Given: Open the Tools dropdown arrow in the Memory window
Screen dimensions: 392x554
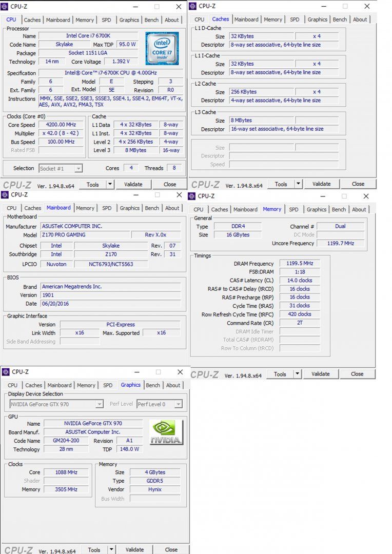Looking at the screenshot, I should pyautogui.click(x=297, y=374).
